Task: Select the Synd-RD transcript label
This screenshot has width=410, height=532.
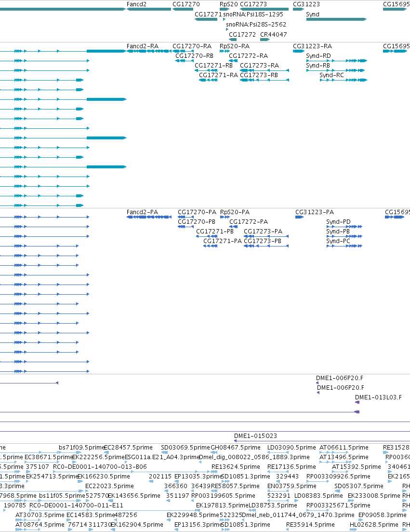Action: [318, 56]
